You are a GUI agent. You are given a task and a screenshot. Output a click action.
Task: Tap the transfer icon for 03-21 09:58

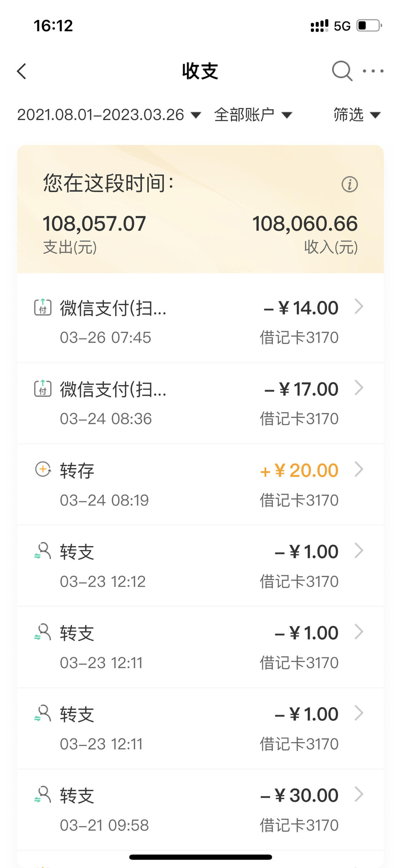(x=43, y=794)
